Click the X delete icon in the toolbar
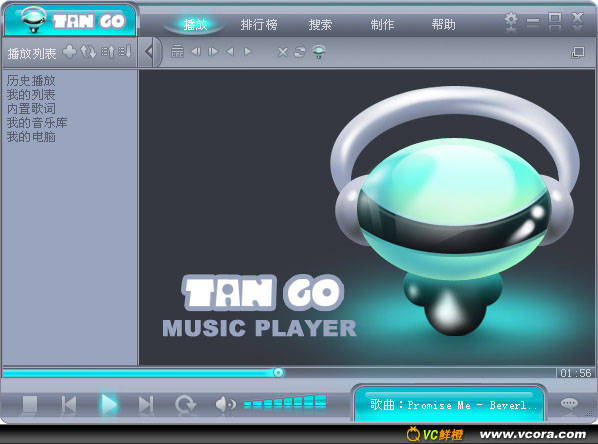Image resolution: width=598 pixels, height=444 pixels. coord(283,52)
